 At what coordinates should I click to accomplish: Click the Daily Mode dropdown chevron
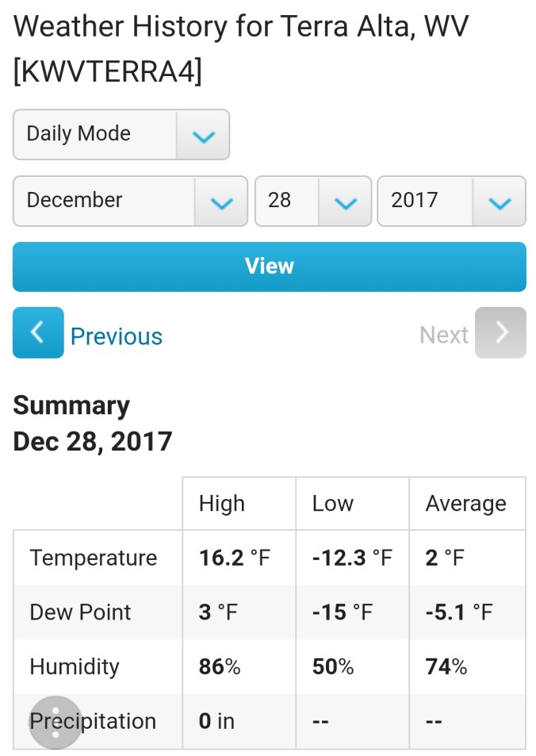coord(204,135)
